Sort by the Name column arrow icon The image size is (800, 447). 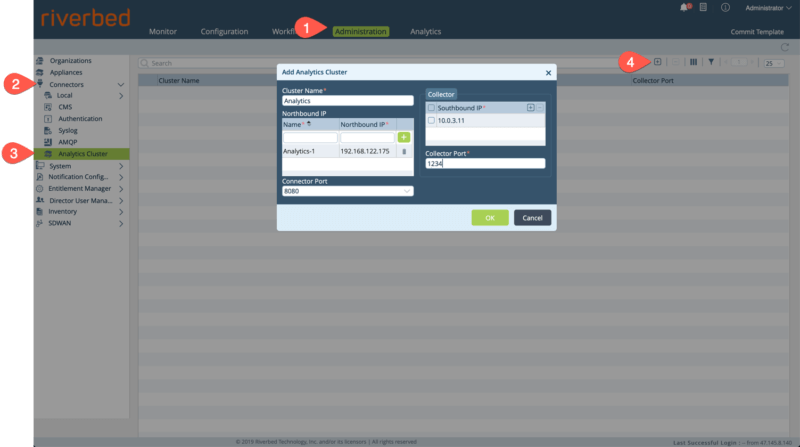309,124
